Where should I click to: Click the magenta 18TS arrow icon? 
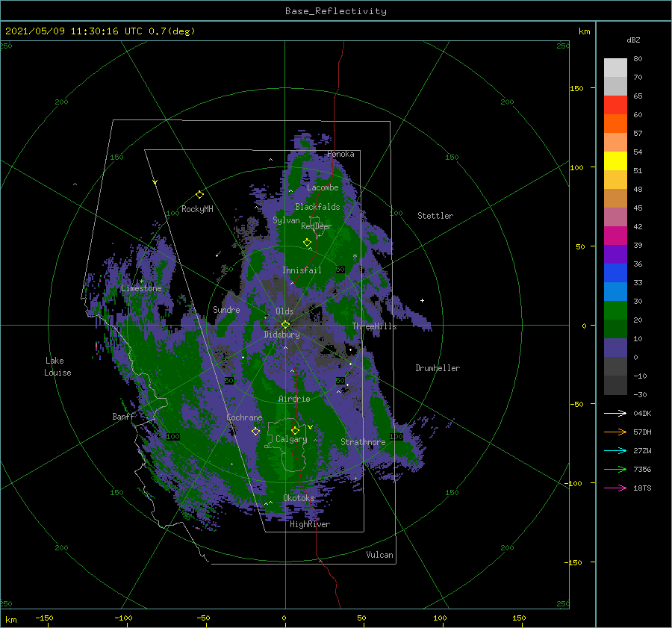click(615, 488)
